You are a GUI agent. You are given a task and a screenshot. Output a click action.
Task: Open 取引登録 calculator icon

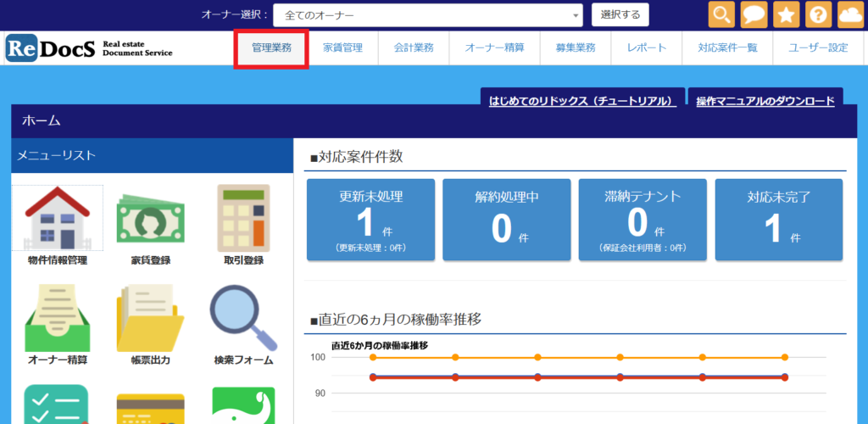point(243,218)
